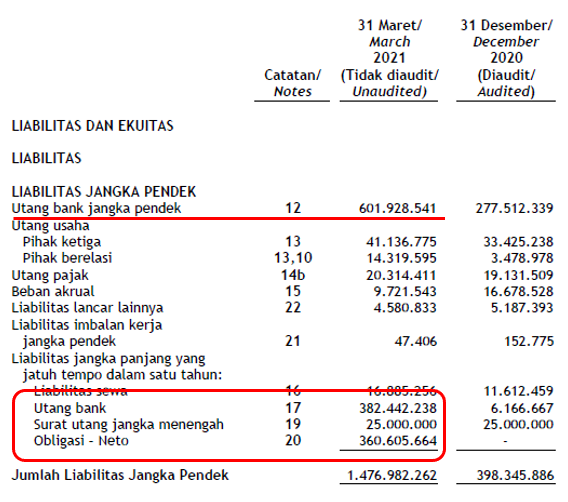Click the Catatan/Notes column header

[292, 83]
